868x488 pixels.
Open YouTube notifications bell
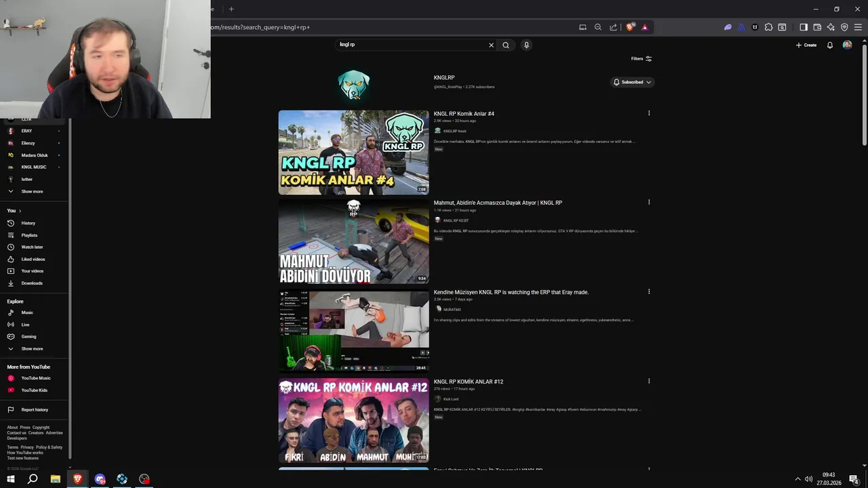(x=830, y=45)
